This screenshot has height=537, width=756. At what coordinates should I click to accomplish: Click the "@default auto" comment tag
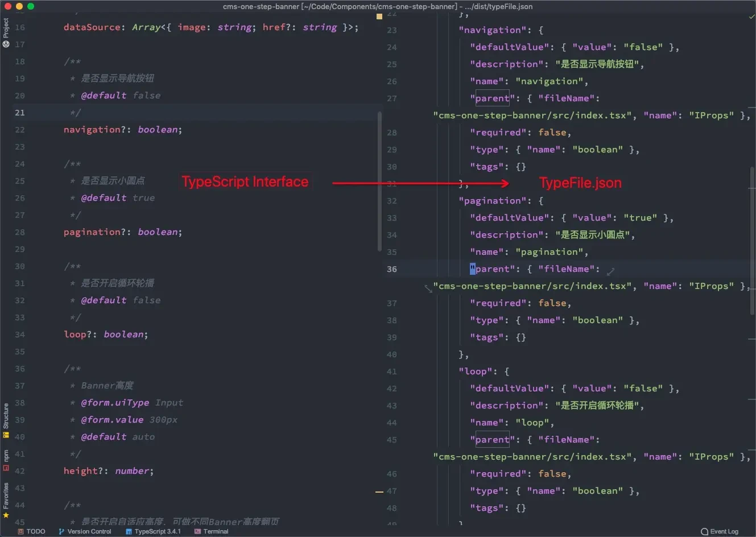[118, 437]
